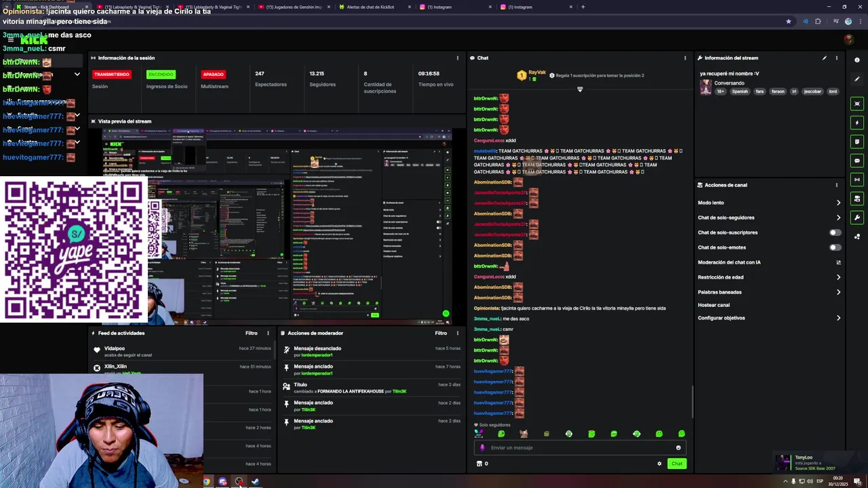This screenshot has width=868, height=488.
Task: Open Feed de actividades three-dot menu
Action: tap(268, 333)
